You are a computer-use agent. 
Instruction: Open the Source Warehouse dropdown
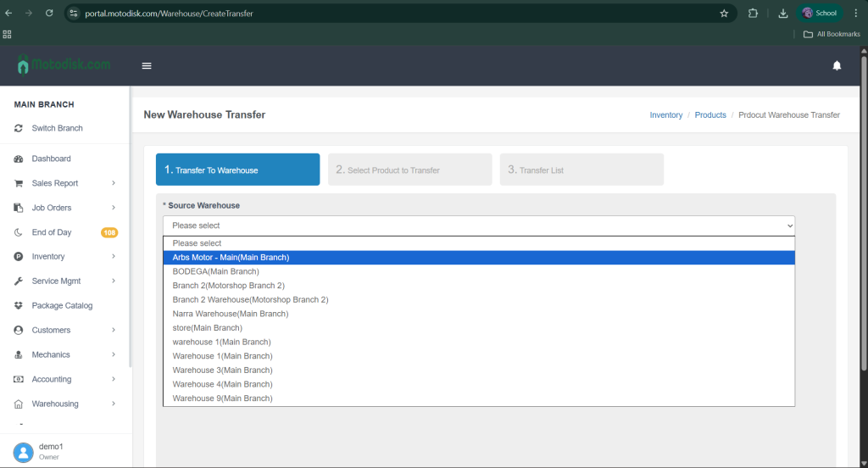click(x=479, y=226)
